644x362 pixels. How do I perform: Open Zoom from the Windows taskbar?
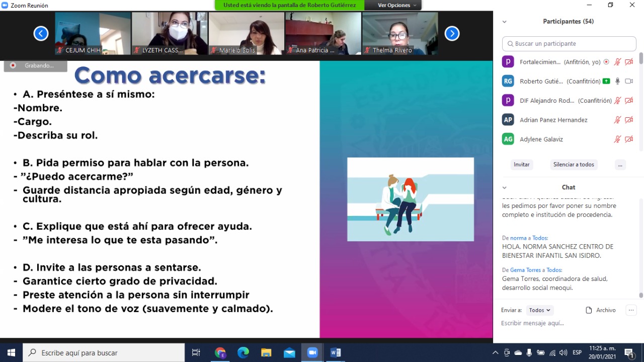coord(312,352)
